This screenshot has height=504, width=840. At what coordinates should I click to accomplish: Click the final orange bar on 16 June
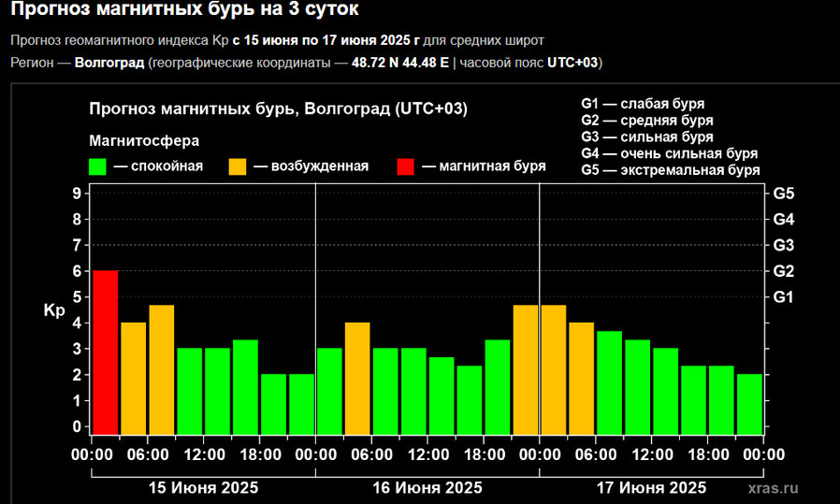525,368
